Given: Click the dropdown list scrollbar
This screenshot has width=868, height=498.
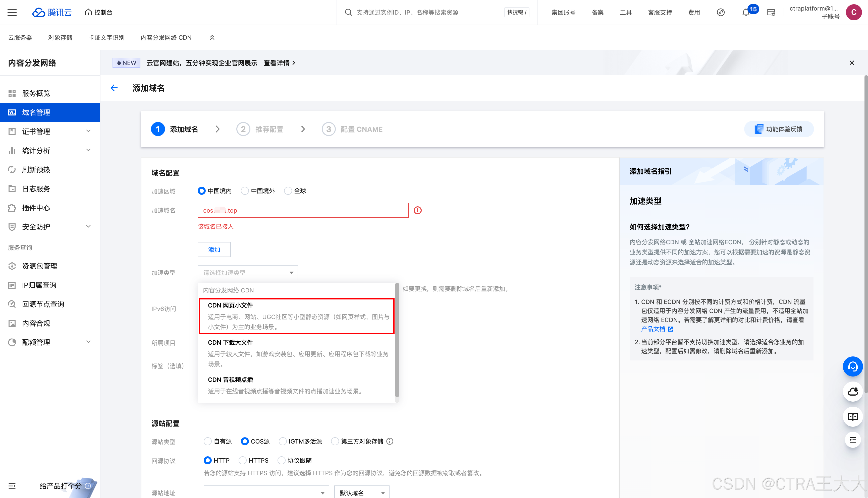Looking at the screenshot, I should pos(397,340).
